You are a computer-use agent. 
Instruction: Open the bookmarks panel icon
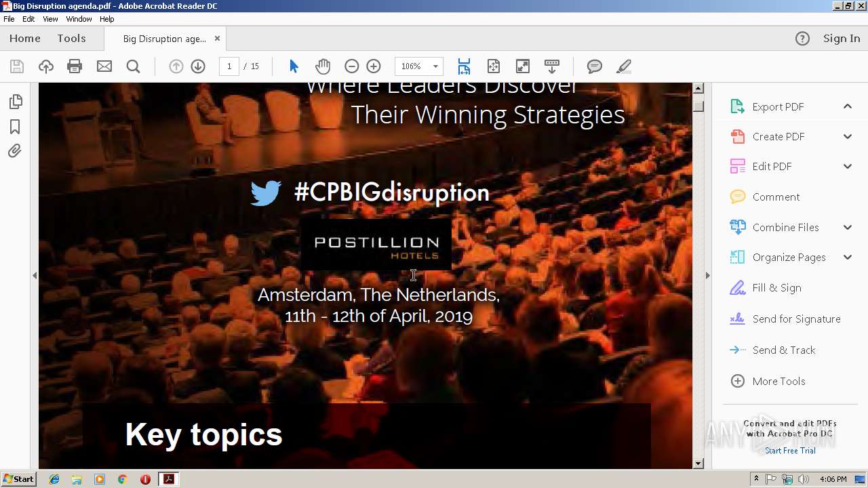15,127
